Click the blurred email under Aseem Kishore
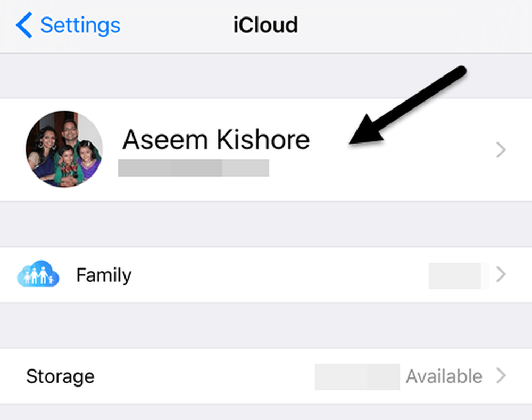 194,168
